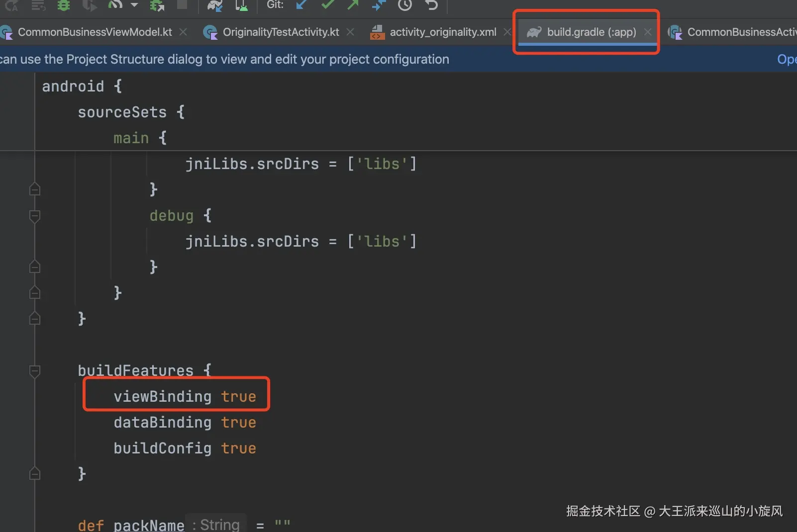Open dropdown arrow beside Profiler icon
The image size is (797, 532).
point(134,5)
